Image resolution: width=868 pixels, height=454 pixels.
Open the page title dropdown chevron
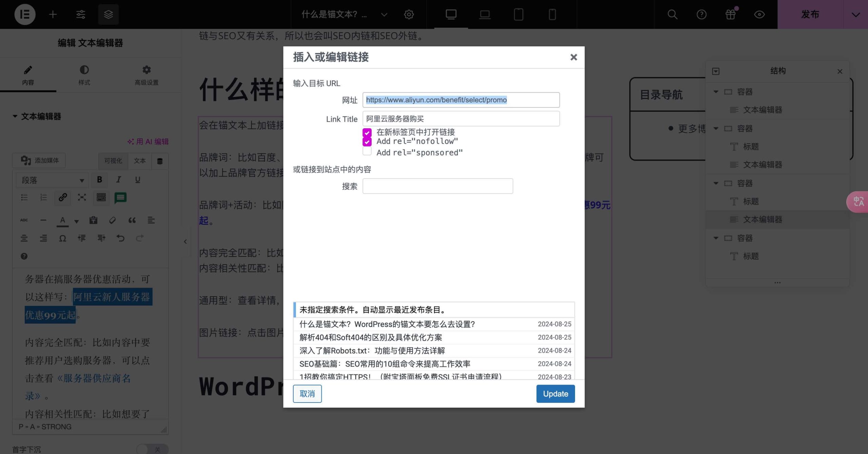(384, 14)
